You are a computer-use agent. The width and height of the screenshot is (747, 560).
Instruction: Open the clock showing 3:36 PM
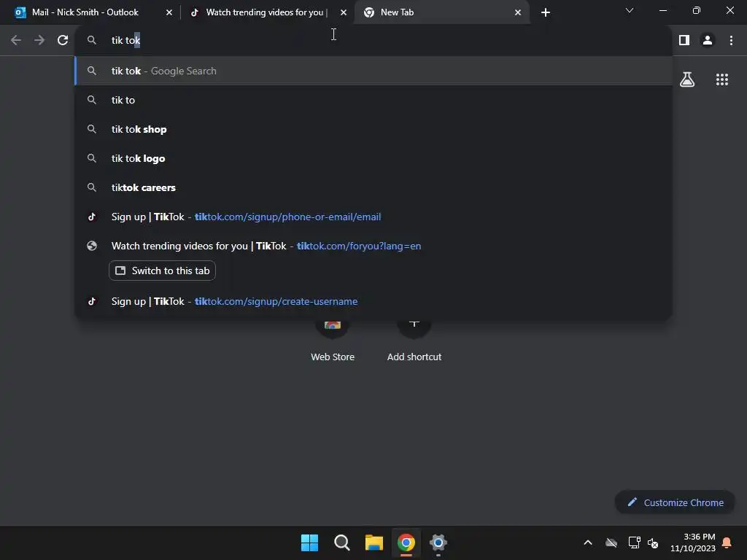(x=693, y=542)
